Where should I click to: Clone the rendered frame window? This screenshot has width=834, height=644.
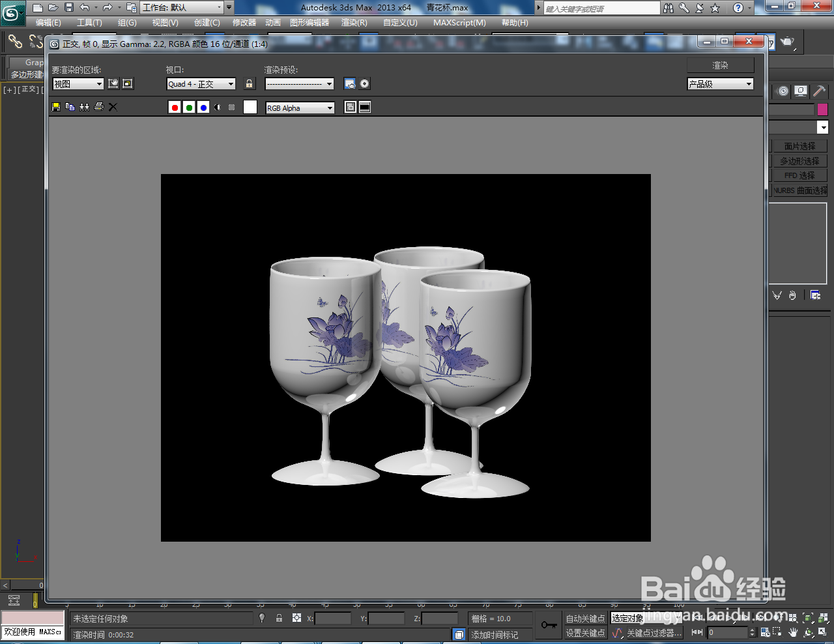click(x=85, y=107)
